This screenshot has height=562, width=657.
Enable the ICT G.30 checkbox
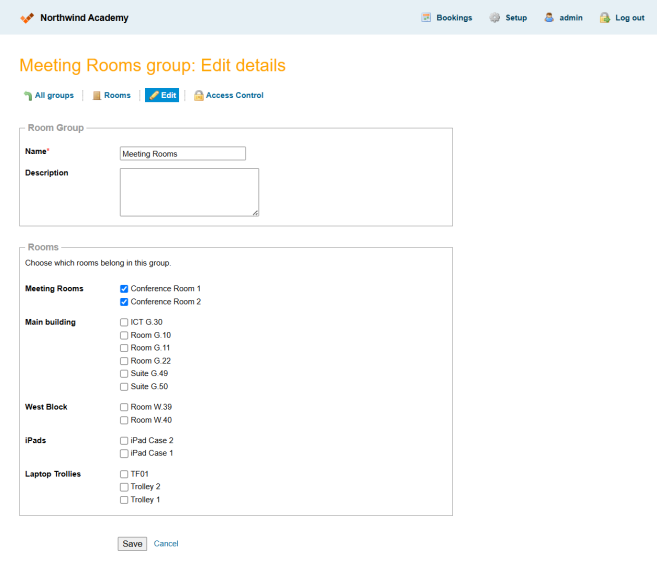point(124,322)
